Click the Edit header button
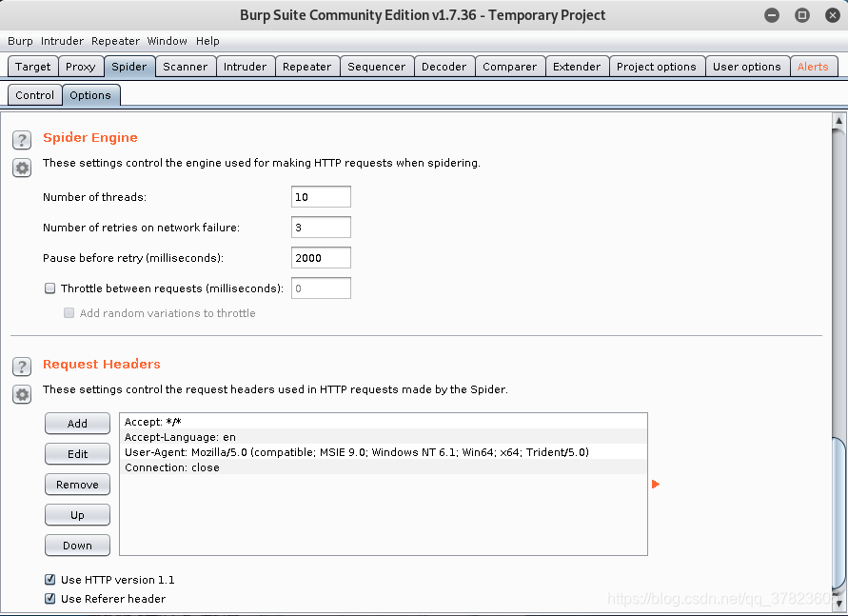 click(77, 454)
